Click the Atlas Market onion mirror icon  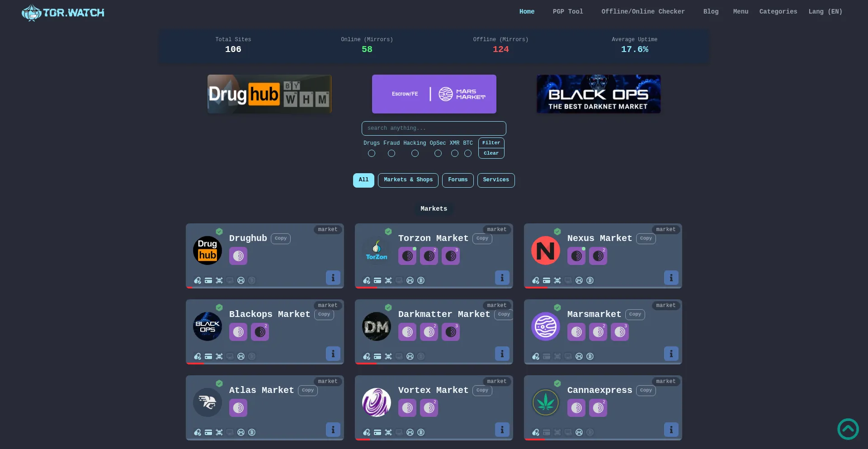coord(238,408)
